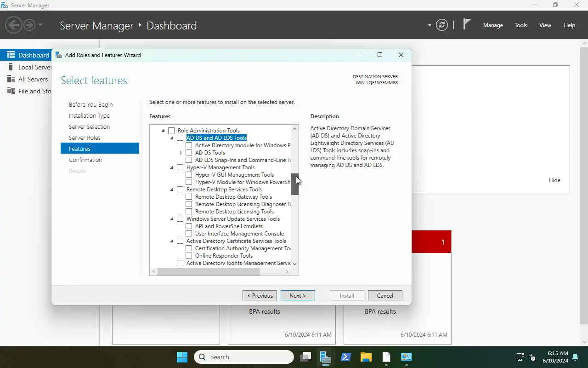
Task: Open the Windows Start menu
Action: tap(182, 357)
